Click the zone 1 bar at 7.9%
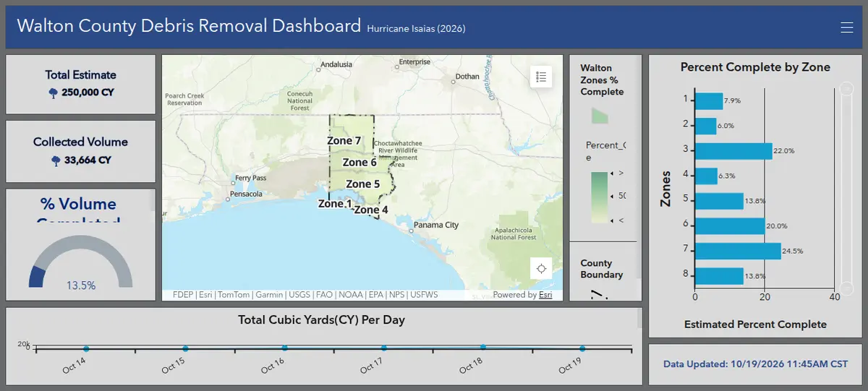Screen dimensions: 868x391 [x=709, y=101]
